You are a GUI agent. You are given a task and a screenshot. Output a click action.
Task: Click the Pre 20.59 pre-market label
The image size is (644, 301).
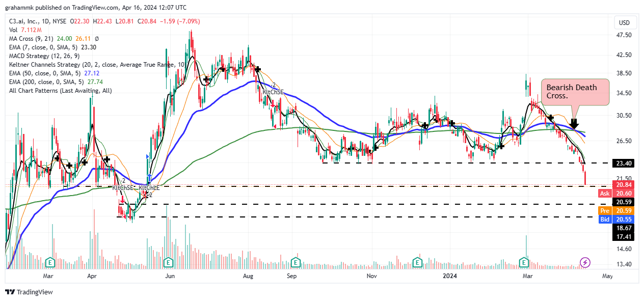pos(617,210)
